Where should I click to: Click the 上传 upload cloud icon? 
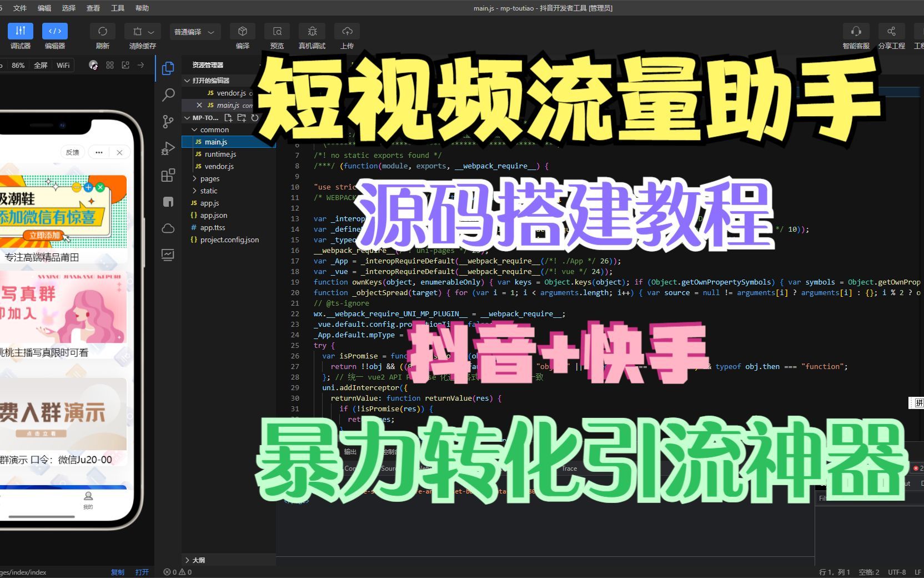tap(347, 31)
